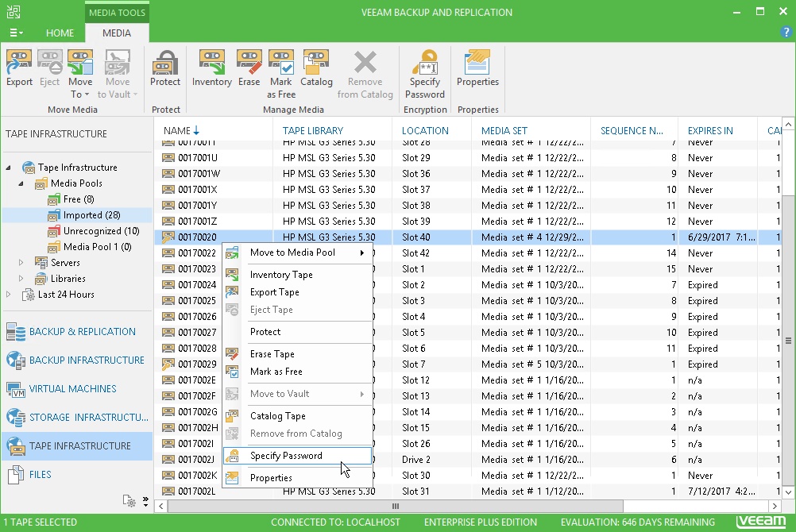Open the TAPE INFRASTRUCTURE view

76,445
